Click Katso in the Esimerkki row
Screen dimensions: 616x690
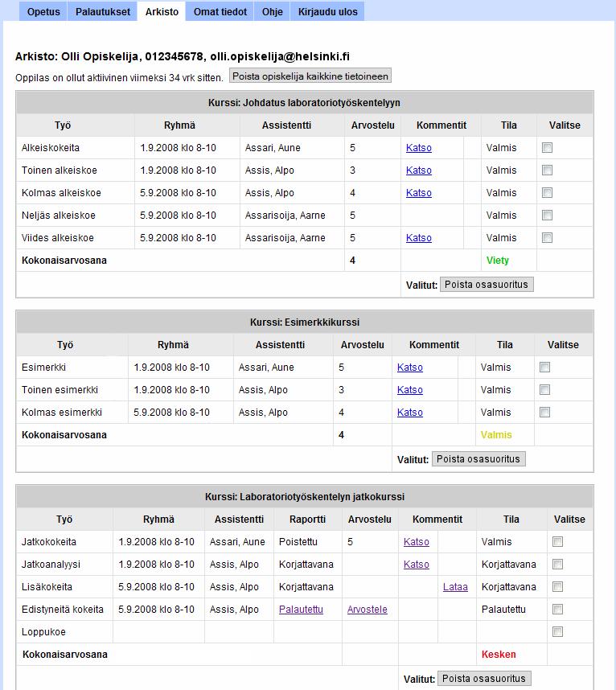(409, 367)
